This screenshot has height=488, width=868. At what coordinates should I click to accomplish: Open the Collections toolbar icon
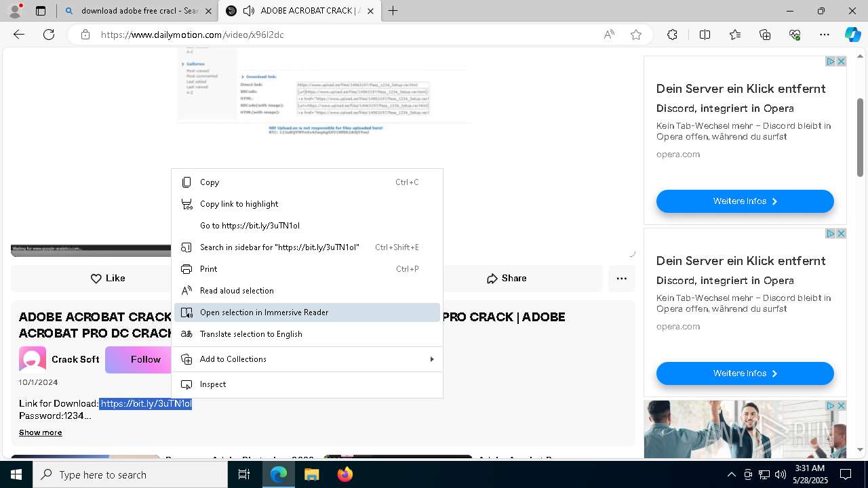tap(765, 35)
